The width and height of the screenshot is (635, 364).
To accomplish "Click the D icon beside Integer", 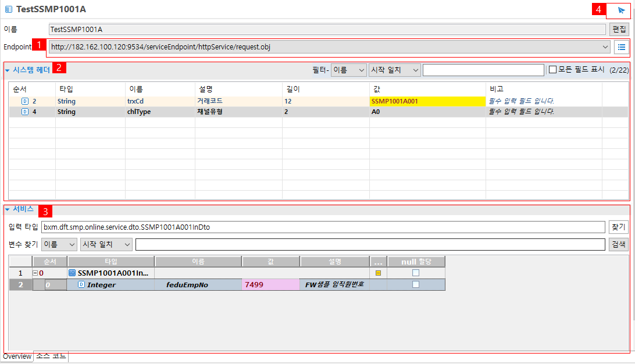I will click(81, 284).
